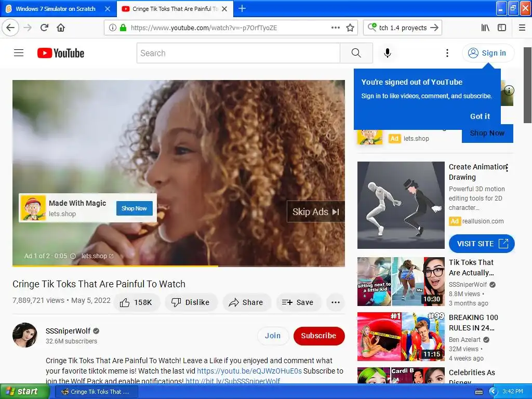
Task: Open the browser home page icon
Action: coord(61,28)
